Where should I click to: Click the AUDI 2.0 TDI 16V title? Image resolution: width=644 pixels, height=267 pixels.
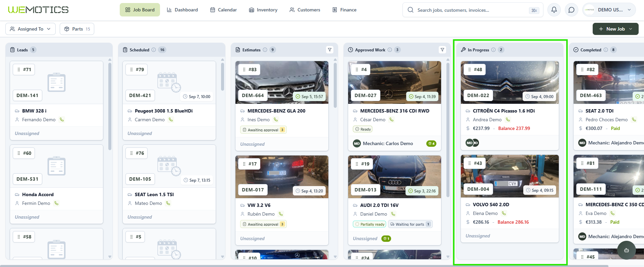click(x=379, y=205)
